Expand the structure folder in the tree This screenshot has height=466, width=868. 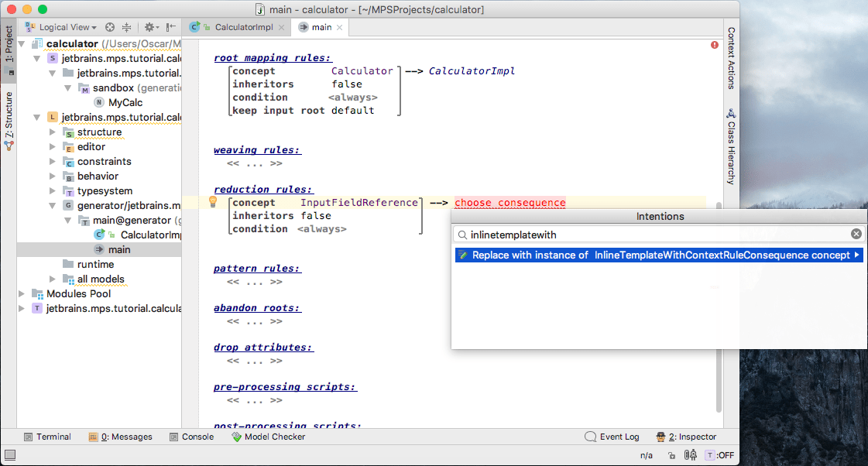(53, 132)
